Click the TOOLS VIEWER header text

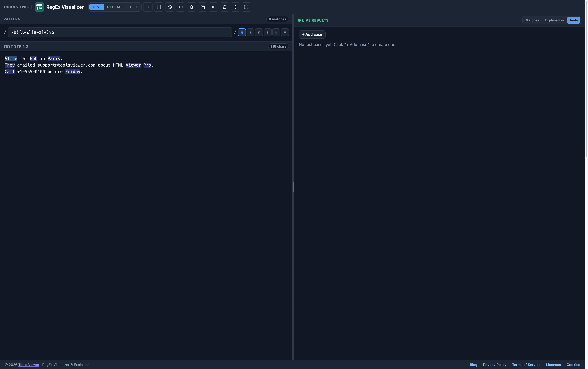[17, 7]
